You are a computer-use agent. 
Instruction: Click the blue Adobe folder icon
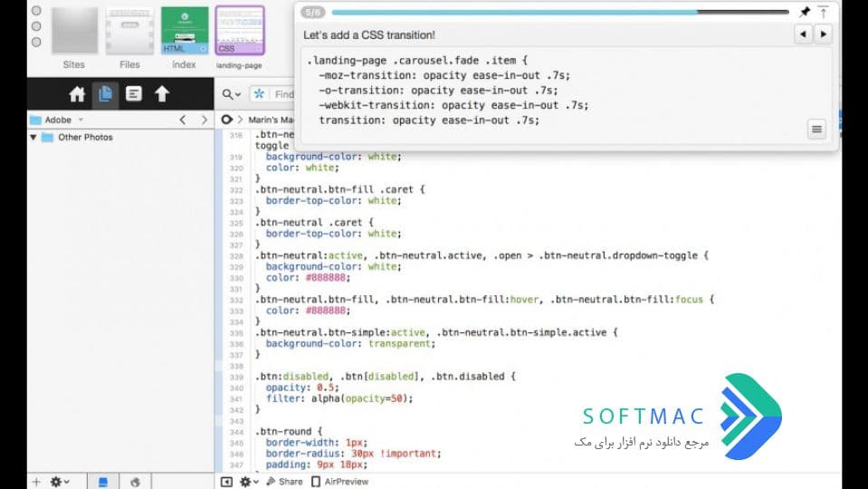coord(35,120)
